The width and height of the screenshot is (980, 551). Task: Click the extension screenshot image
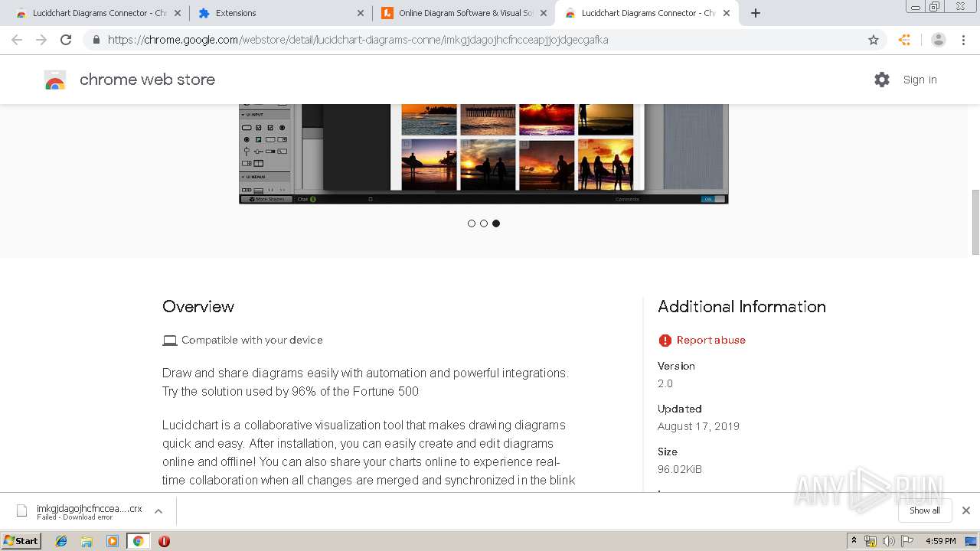pyautogui.click(x=483, y=154)
